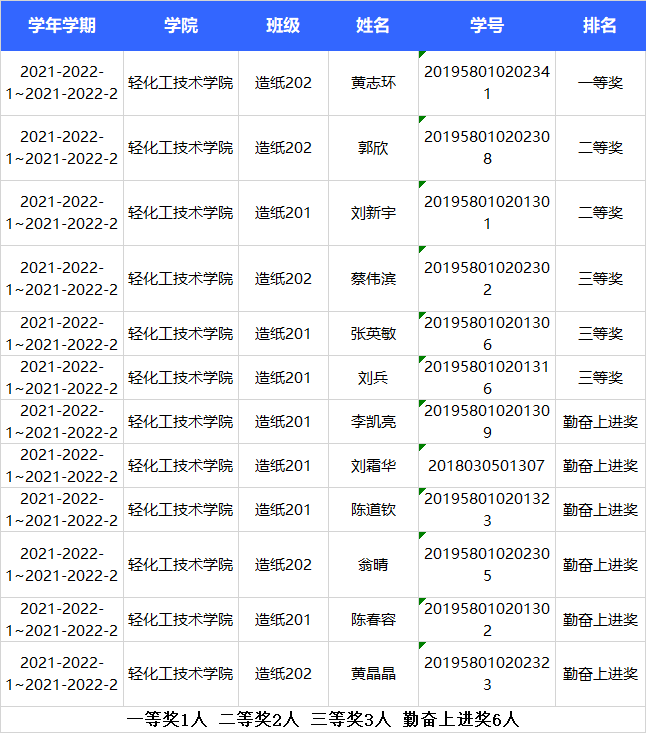Viewport: 646px width, 733px height.
Task: Click the name cell 翁晴
Action: click(x=373, y=565)
